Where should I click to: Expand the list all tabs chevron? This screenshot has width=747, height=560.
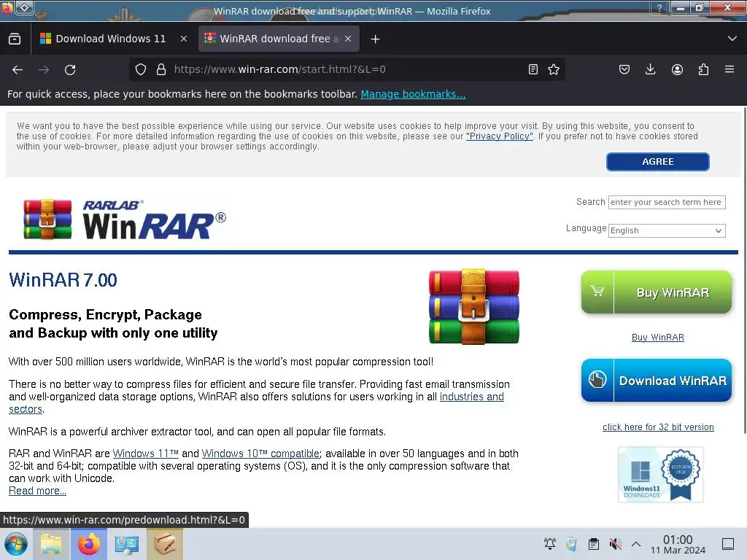732,39
